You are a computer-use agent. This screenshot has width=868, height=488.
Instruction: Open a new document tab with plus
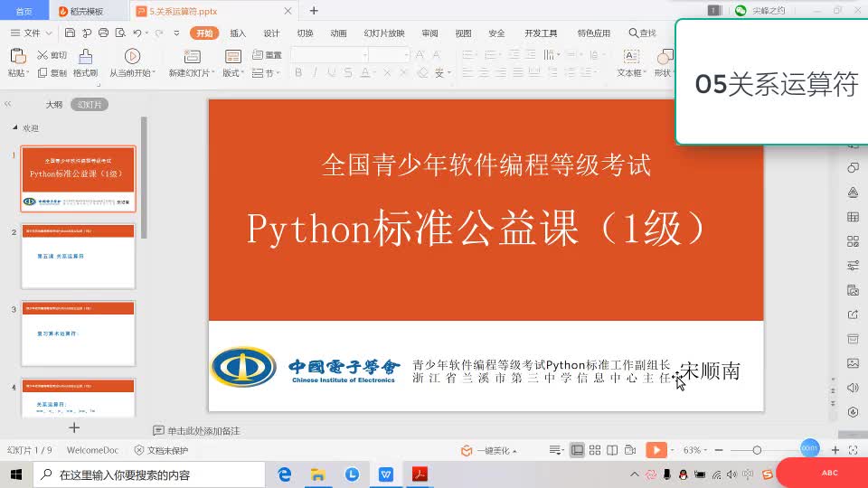pyautogui.click(x=314, y=11)
